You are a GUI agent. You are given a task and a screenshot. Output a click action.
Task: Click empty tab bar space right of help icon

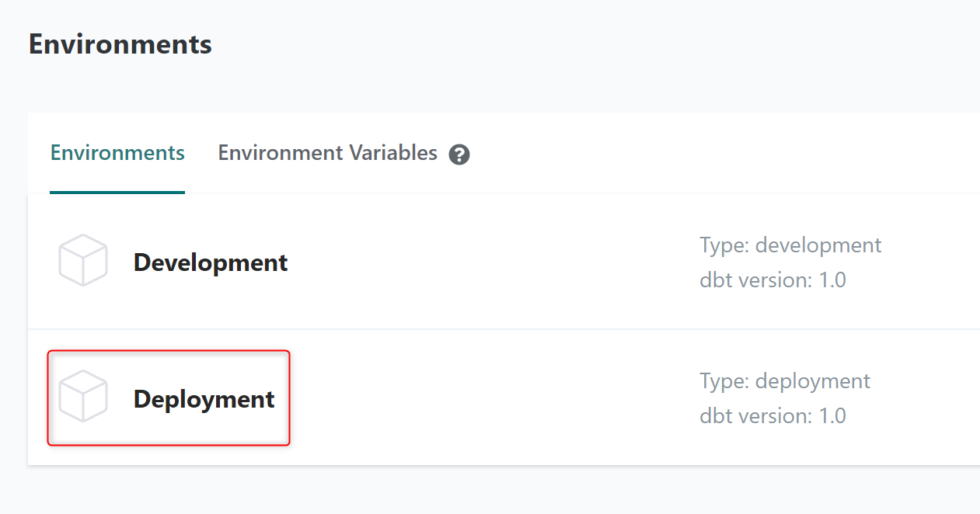699,153
